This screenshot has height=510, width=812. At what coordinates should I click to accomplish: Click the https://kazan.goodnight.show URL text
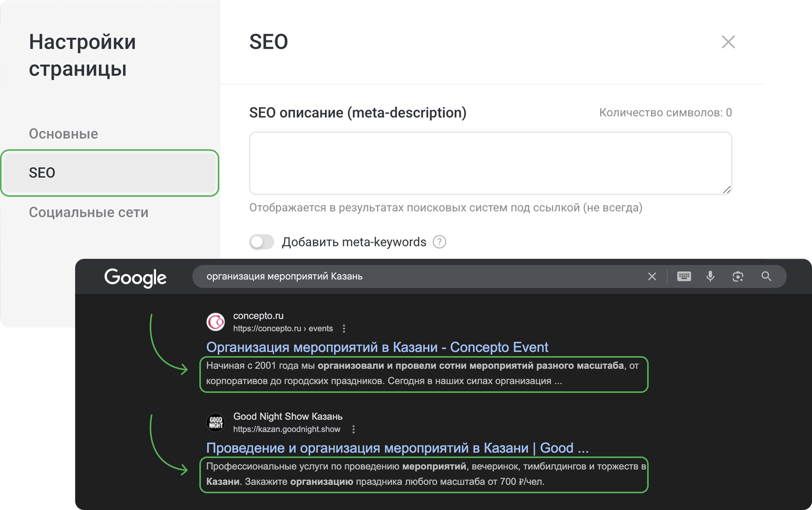coord(287,429)
